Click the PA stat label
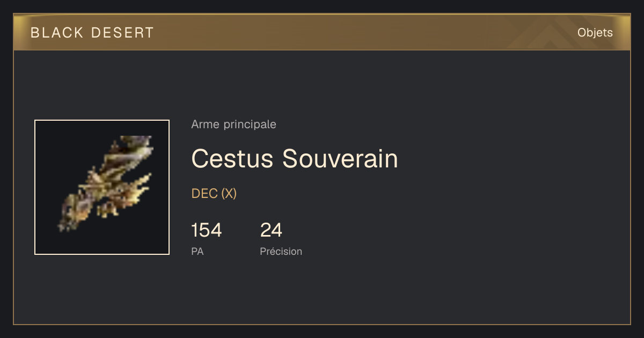The image size is (644, 338). click(197, 251)
